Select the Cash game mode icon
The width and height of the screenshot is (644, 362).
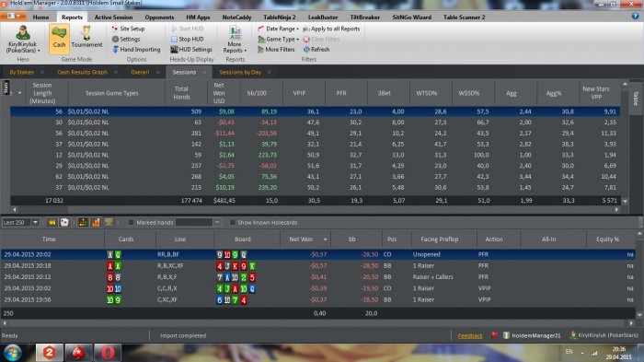click(x=59, y=39)
